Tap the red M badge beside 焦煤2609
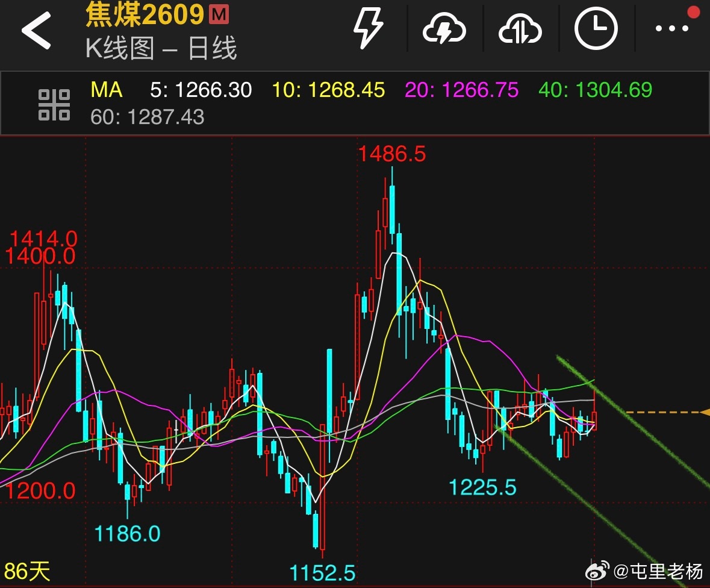 coord(219,14)
